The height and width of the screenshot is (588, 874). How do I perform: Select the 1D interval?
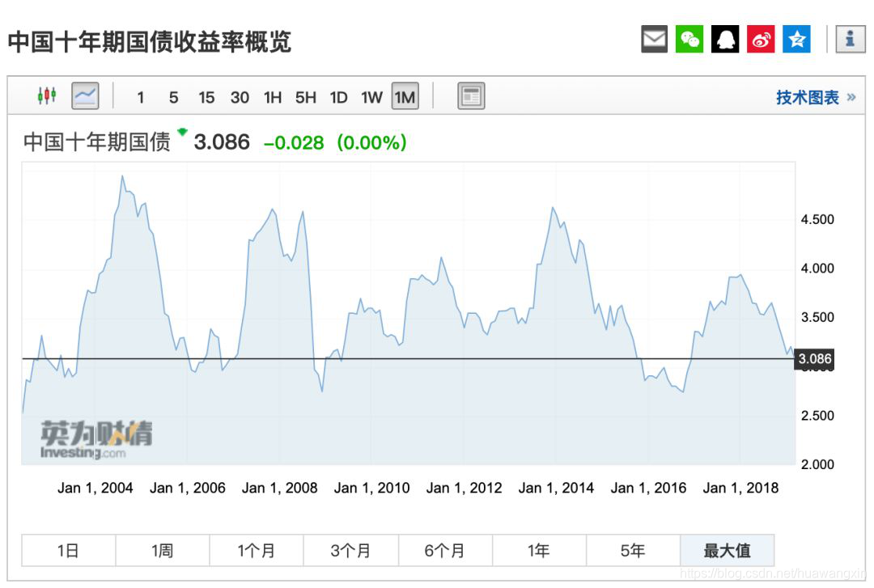[338, 98]
